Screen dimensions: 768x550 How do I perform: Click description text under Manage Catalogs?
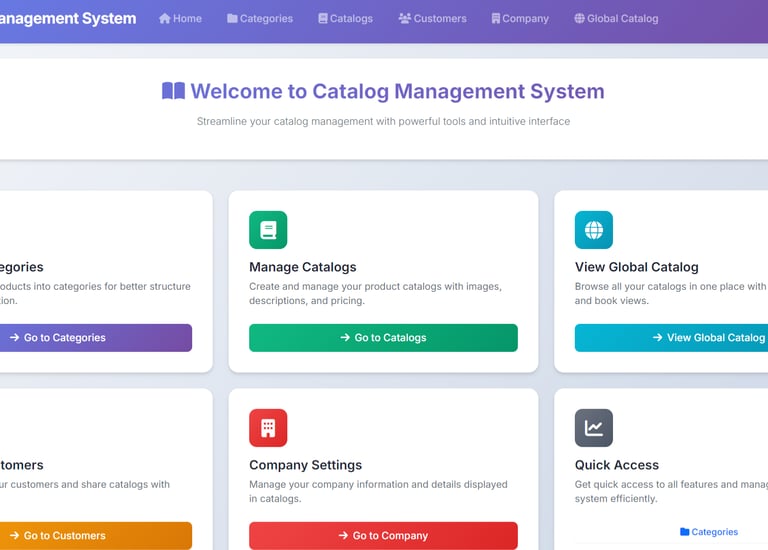[x=376, y=293]
